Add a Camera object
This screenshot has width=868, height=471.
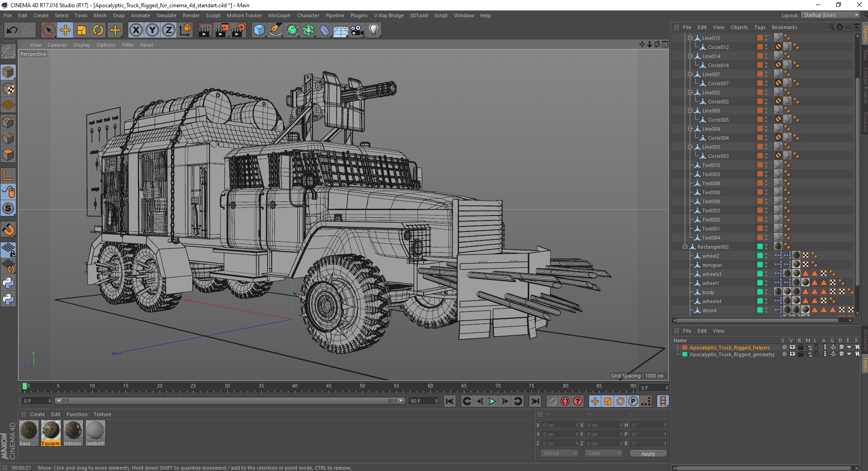point(357,30)
